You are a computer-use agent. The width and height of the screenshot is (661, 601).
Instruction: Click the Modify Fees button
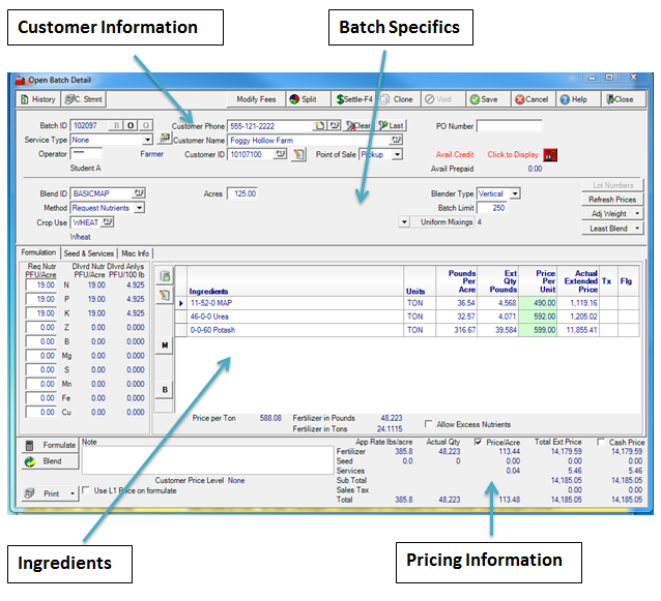(255, 100)
